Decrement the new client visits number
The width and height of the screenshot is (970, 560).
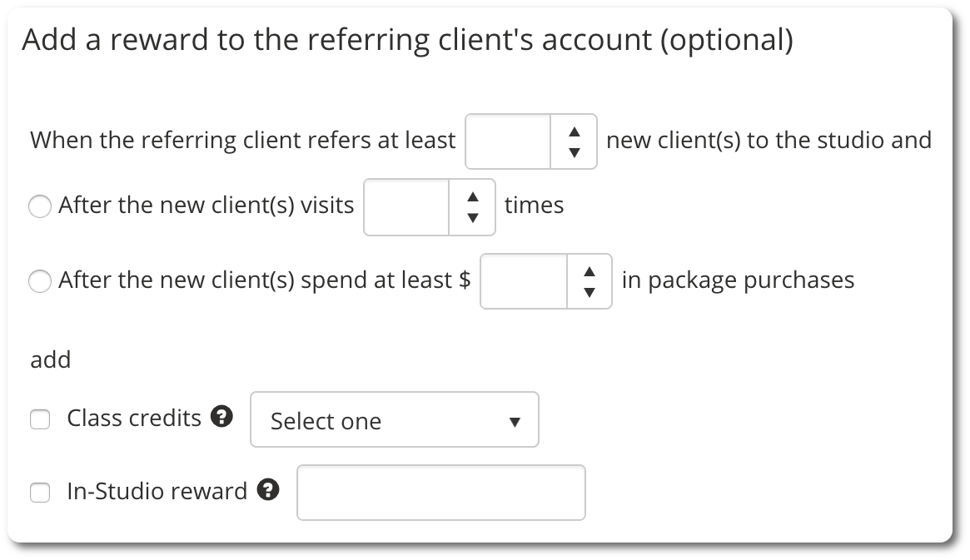point(473,217)
